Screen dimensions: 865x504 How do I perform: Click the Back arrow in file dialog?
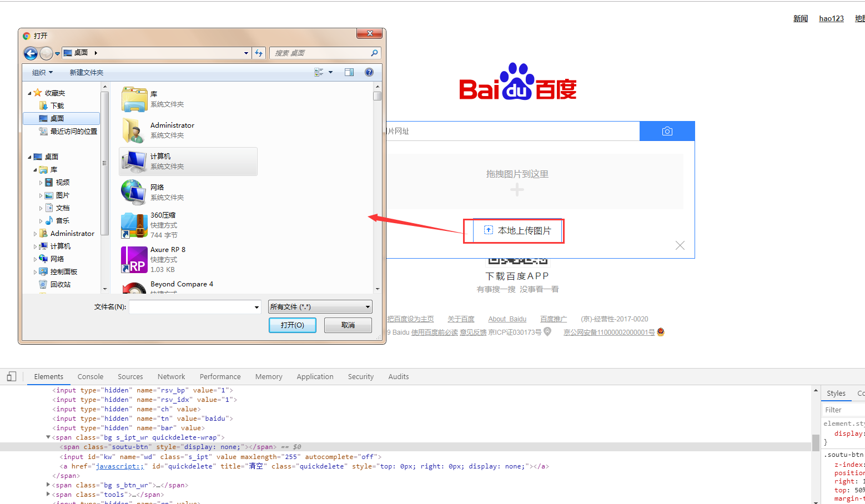[31, 53]
